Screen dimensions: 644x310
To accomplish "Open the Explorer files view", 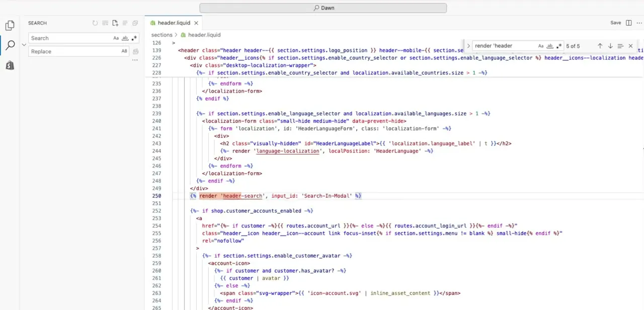I will (10, 26).
